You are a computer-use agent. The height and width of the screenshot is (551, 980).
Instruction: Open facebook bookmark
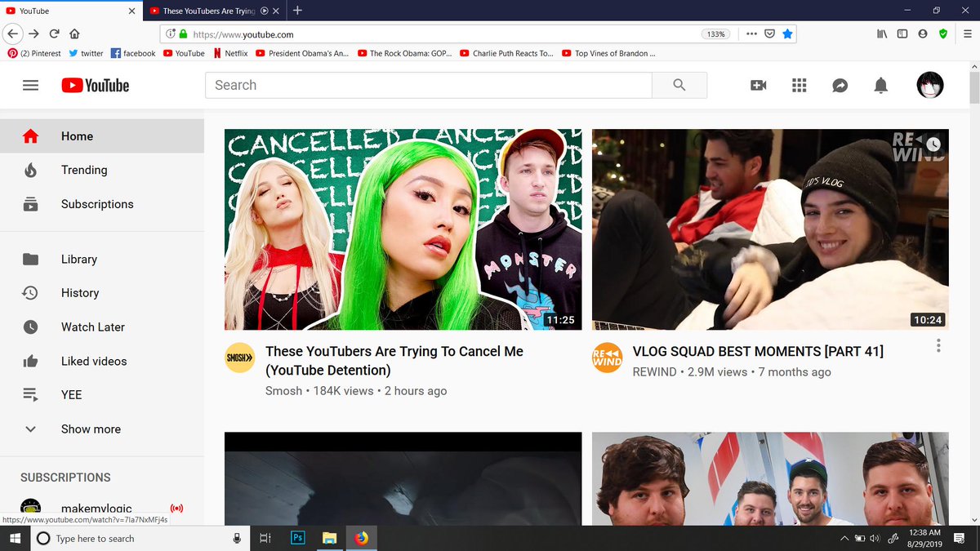point(133,53)
